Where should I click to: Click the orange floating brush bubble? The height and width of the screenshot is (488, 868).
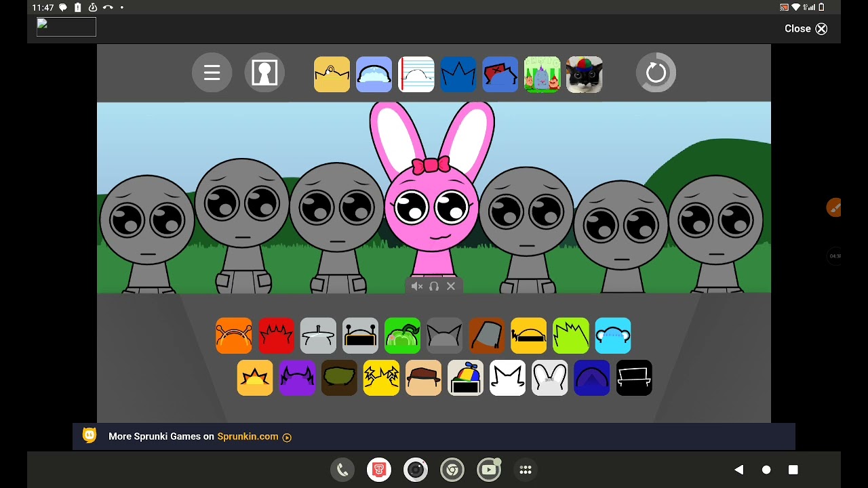point(834,208)
